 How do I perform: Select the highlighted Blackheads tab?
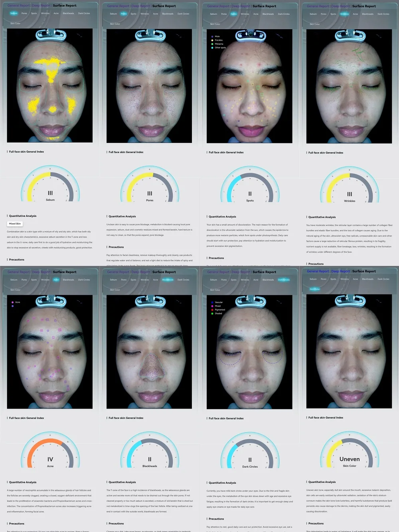(x=168, y=280)
